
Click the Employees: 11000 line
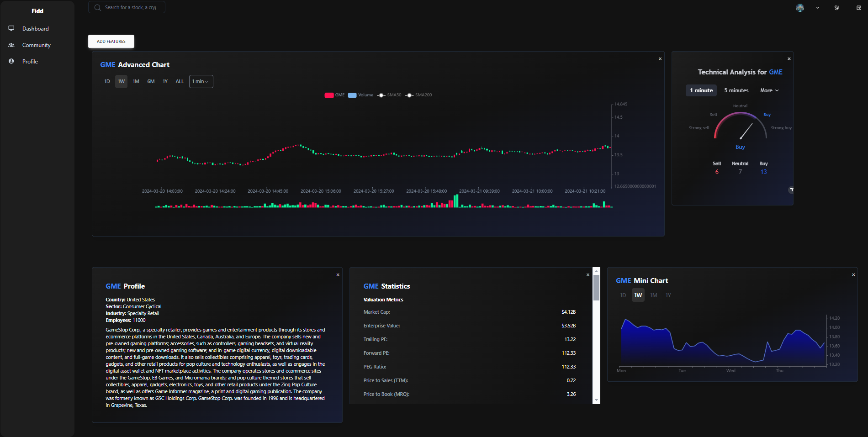[126, 320]
